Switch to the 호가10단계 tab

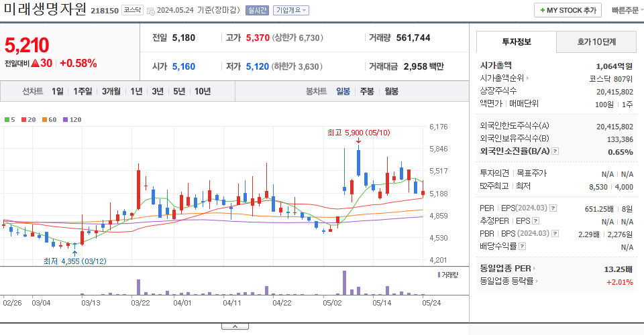tap(596, 42)
